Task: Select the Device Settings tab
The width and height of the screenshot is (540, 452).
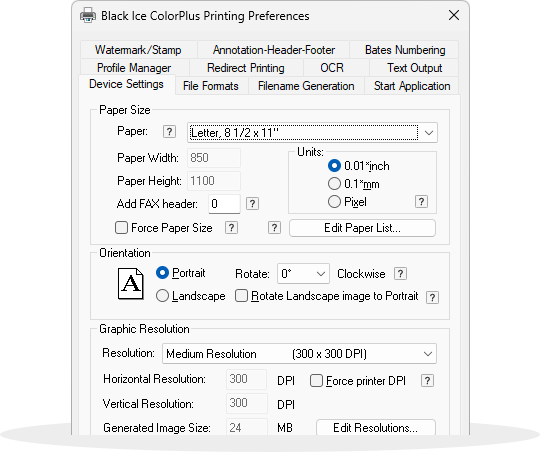Action: pyautogui.click(x=126, y=84)
